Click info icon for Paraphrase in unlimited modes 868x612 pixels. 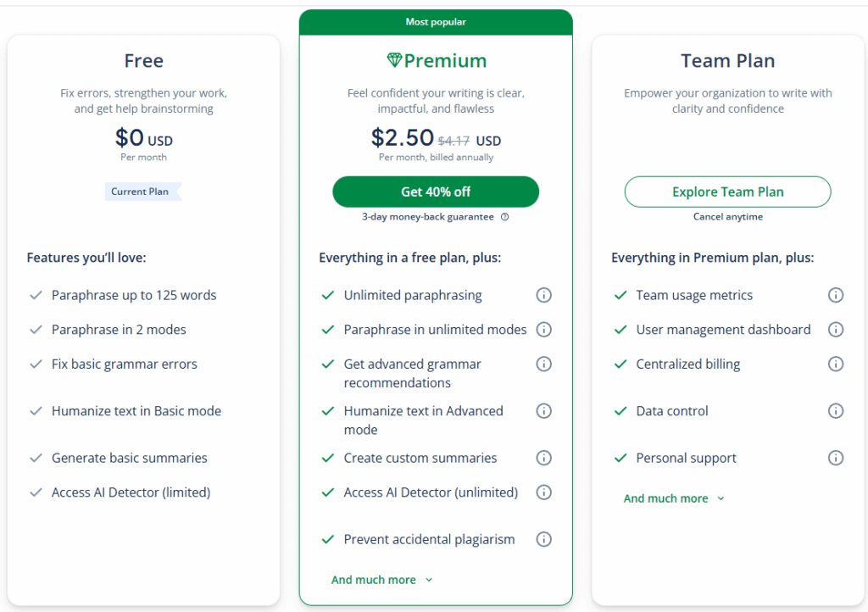(x=544, y=330)
